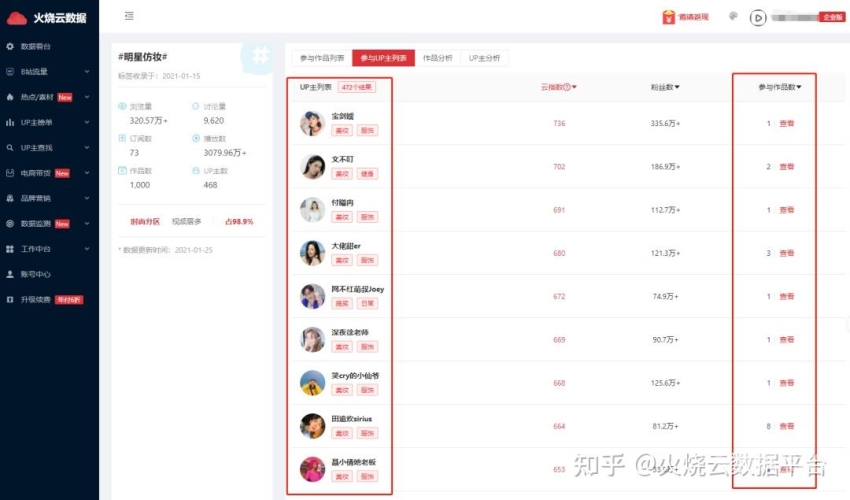This screenshot has height=500, width=850.
Task: Click the 火烧云数据 cloud logo
Action: coord(17,18)
